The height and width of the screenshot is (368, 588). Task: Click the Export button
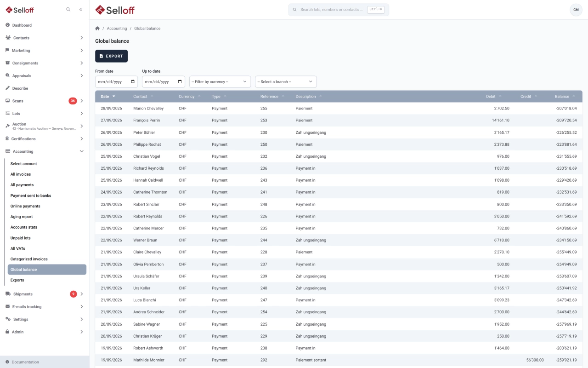[111, 56]
